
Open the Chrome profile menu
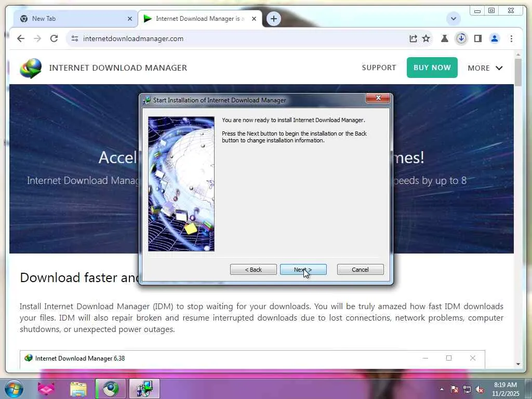pos(495,38)
